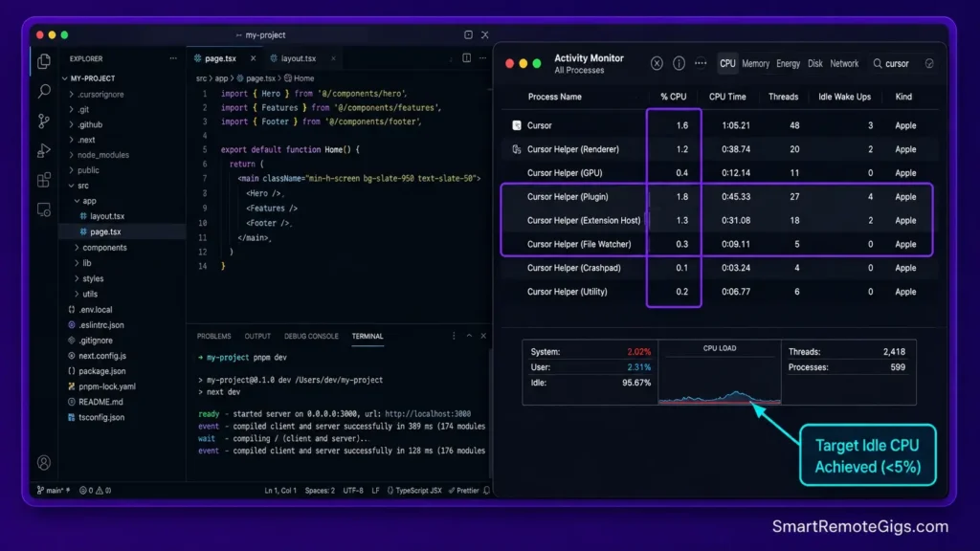Open Source Control icon in activity bar
Viewport: 980px width, 551px height.
coord(44,121)
